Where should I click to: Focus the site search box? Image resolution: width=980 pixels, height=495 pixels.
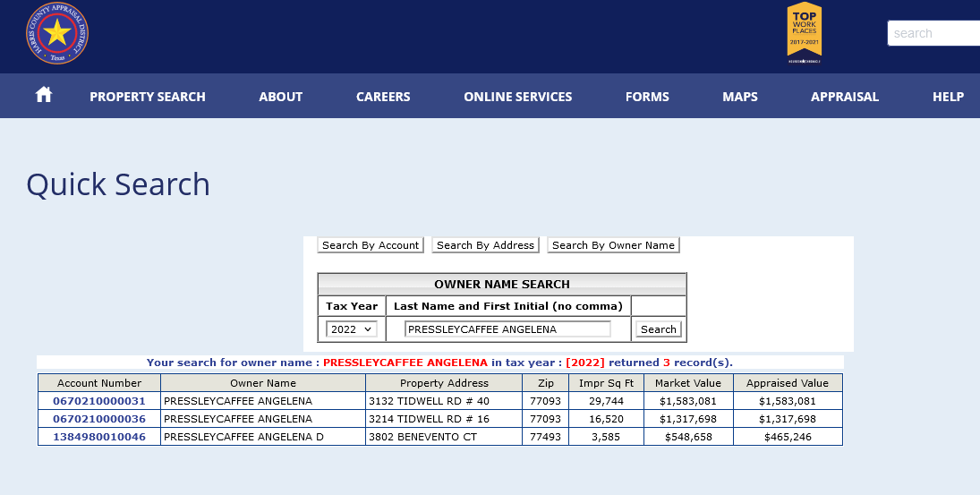[933, 33]
